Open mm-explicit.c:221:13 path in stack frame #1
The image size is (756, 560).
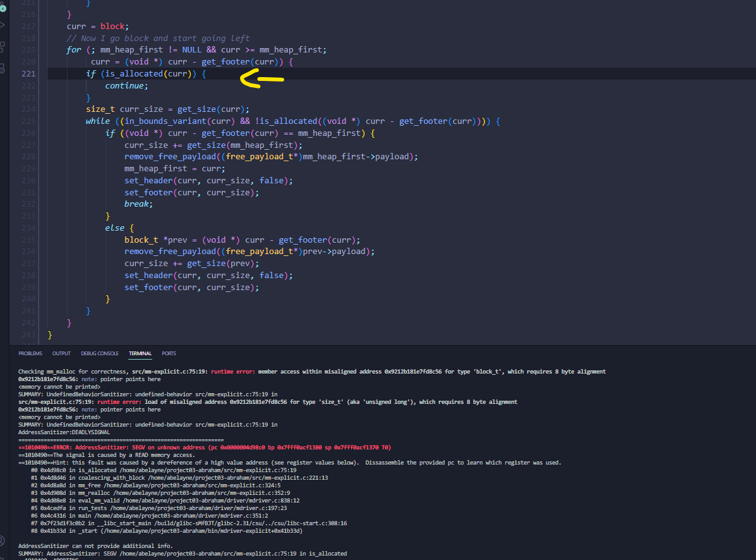224,478
